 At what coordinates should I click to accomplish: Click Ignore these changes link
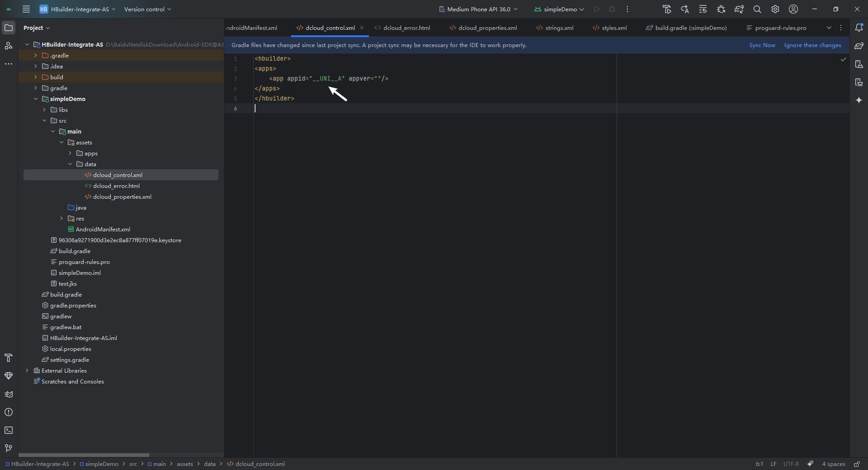pyautogui.click(x=812, y=45)
